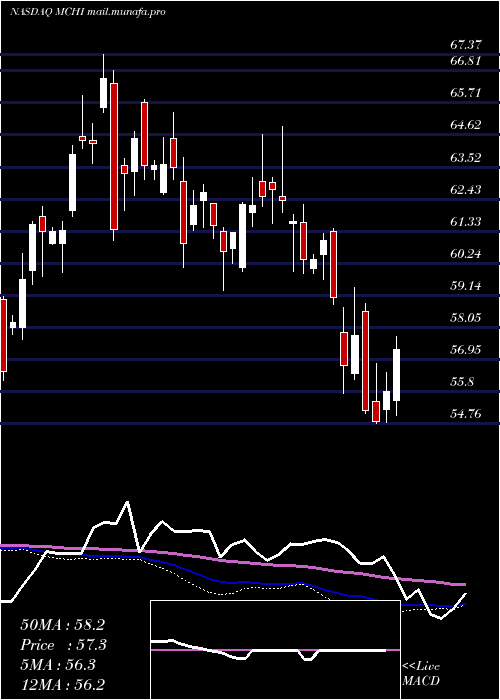The height and width of the screenshot is (700, 500).
Task: Select the 65.71 price level label
Action: 465,92
